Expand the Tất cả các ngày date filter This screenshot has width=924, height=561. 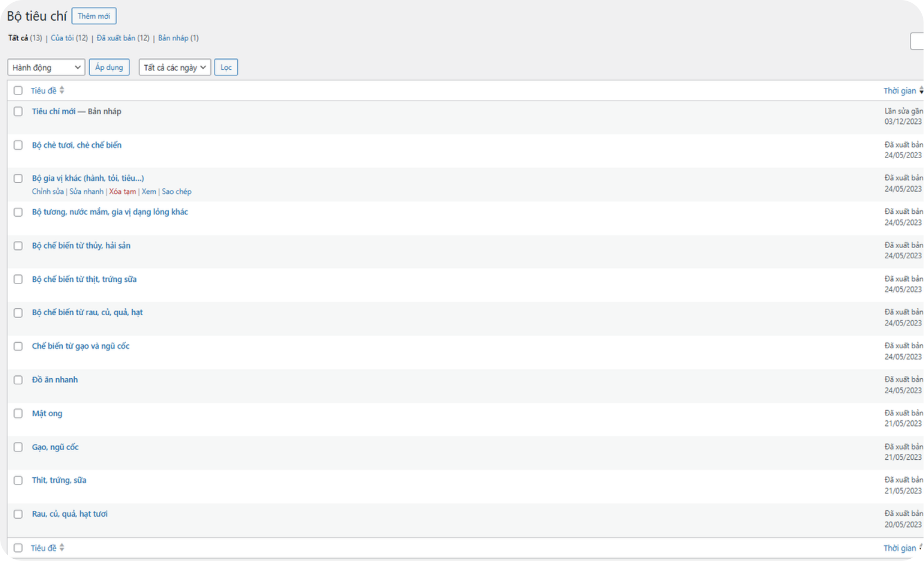175,68
